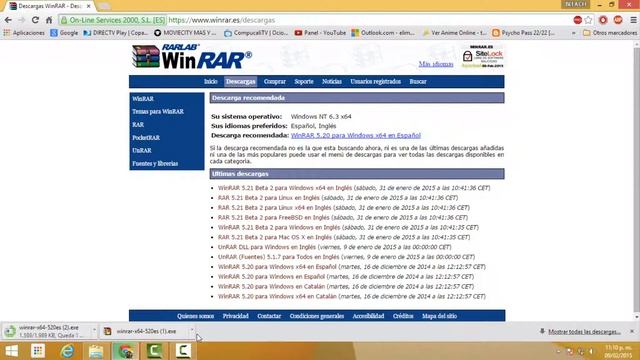Viewport: 640px width, 360px height.
Task: Open RAR 5.21 Beta 2 para Mac OS X link
Action: pyautogui.click(x=275, y=237)
